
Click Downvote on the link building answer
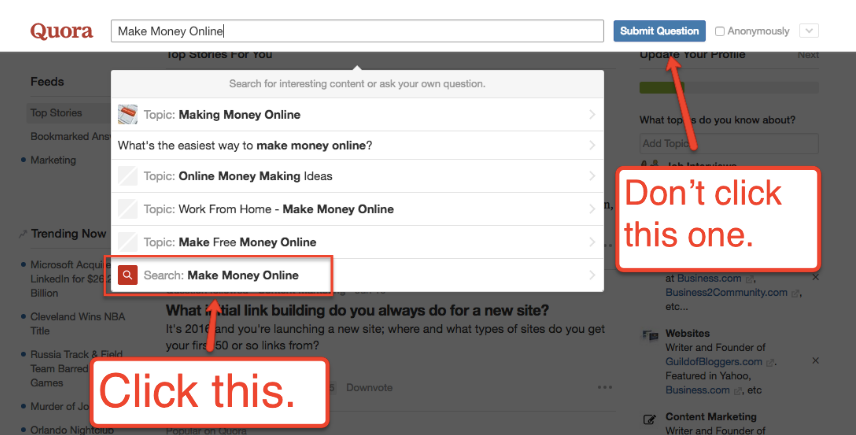(x=369, y=388)
